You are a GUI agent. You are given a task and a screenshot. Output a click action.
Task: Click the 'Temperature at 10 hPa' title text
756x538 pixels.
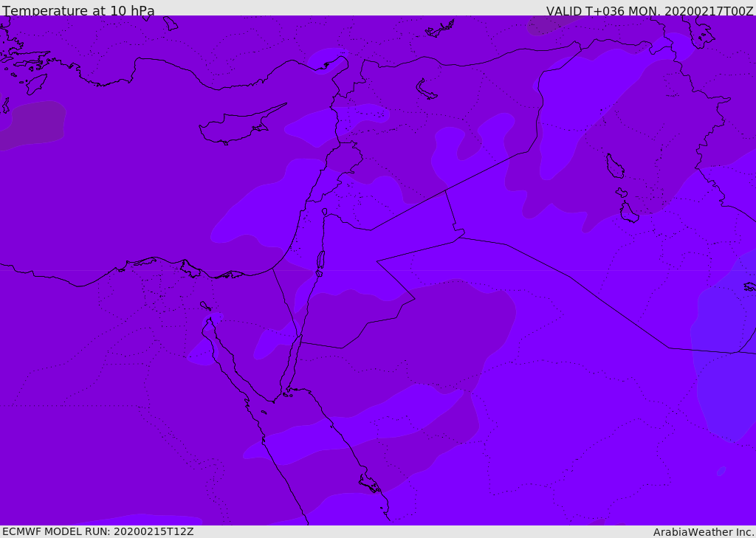tap(78, 10)
